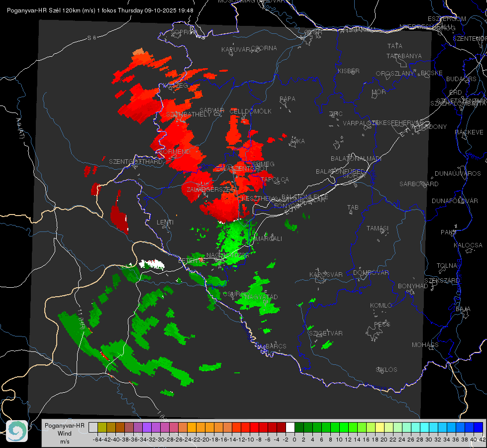Select the BONYHAD town label

pyautogui.click(x=413, y=286)
